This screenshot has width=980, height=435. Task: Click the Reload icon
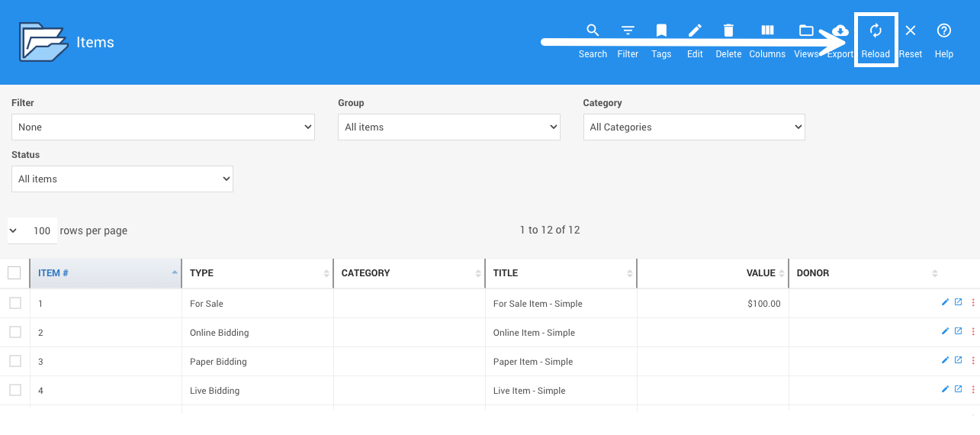pyautogui.click(x=876, y=31)
